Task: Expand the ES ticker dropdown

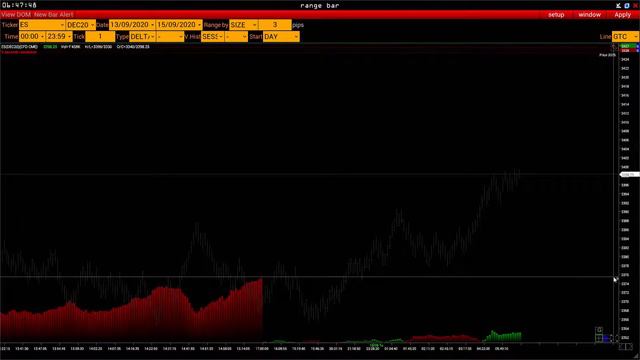Action: click(42, 25)
